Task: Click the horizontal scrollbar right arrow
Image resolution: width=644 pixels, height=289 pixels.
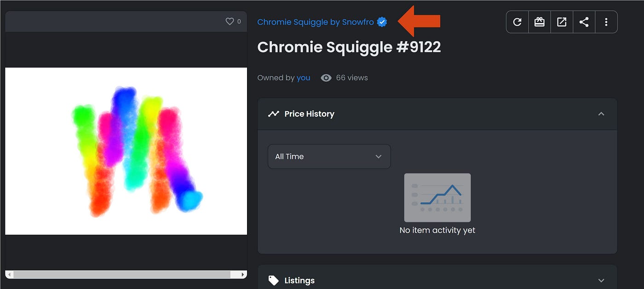Action: pos(243,274)
